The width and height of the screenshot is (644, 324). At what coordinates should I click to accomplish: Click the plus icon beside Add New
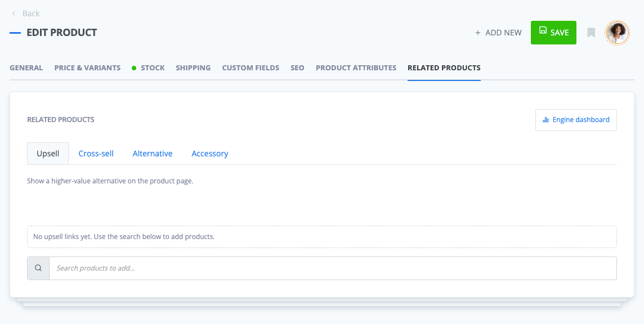478,33
